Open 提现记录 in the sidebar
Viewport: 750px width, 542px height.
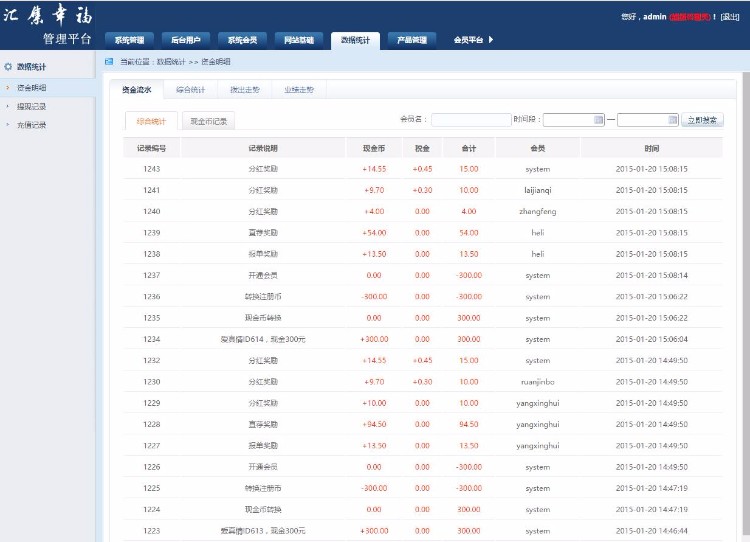[x=32, y=106]
